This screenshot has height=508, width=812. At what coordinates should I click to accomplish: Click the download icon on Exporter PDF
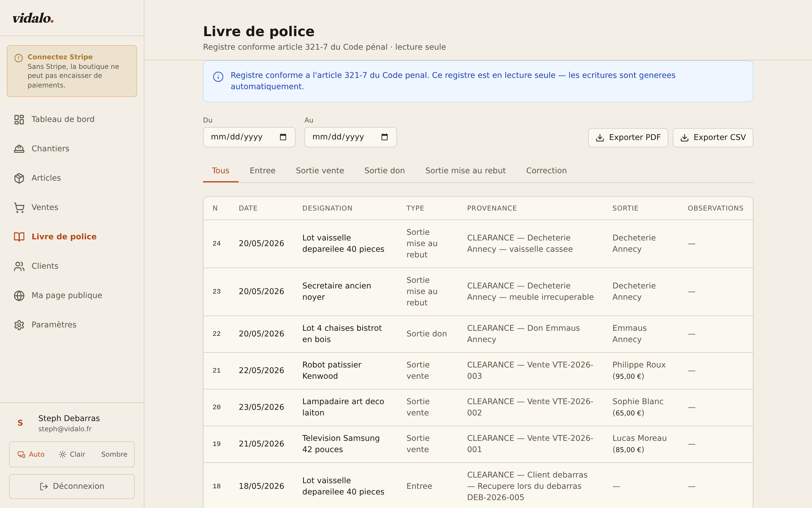coord(600,138)
